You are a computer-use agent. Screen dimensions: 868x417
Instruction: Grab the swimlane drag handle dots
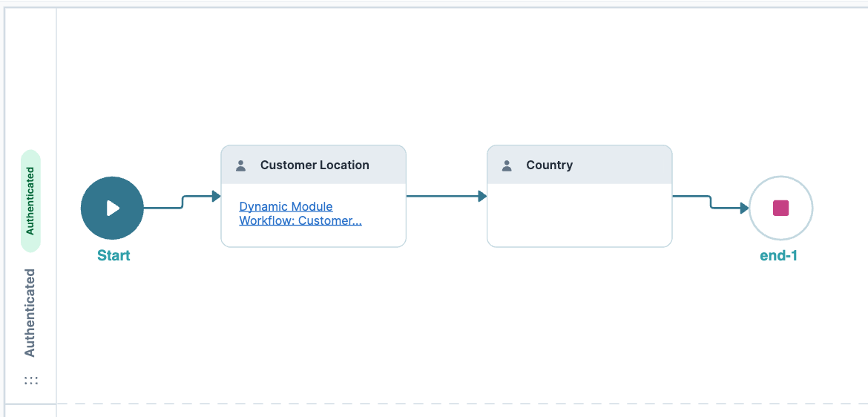(x=31, y=381)
